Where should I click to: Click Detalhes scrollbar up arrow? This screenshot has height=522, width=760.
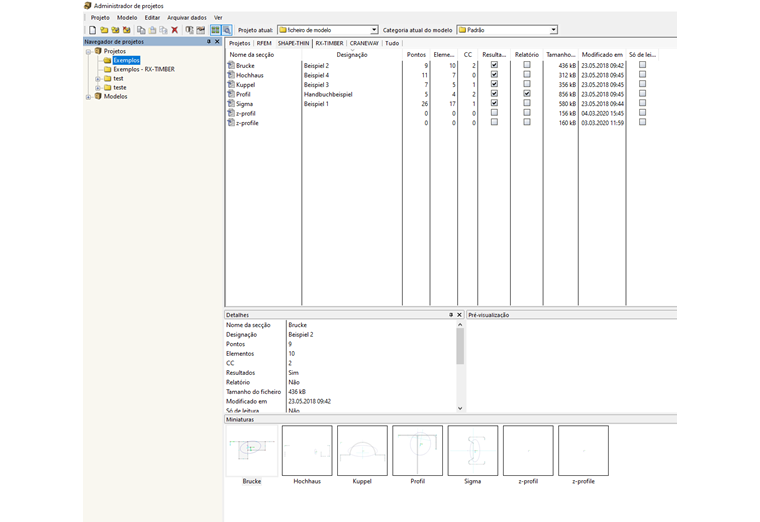point(460,325)
